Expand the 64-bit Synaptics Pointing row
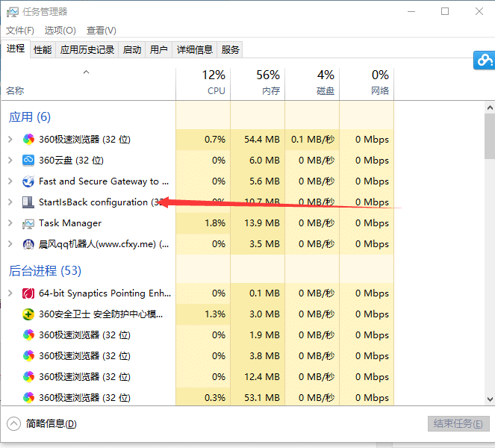This screenshot has height=448, width=495. (10, 293)
